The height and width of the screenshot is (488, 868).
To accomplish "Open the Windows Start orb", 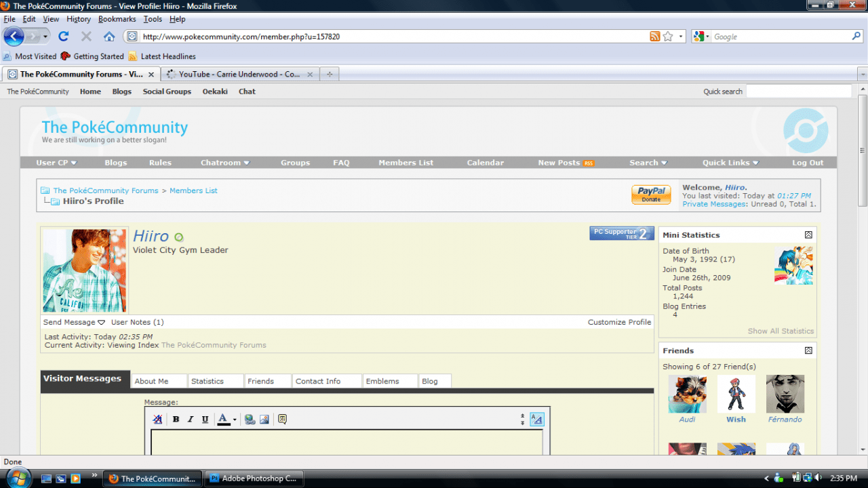I will (x=18, y=478).
